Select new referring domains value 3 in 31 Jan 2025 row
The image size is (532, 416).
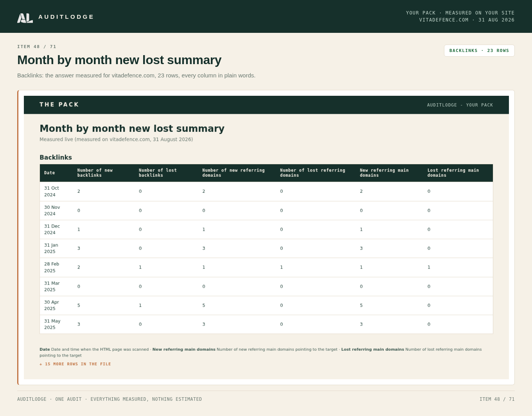click(203, 248)
